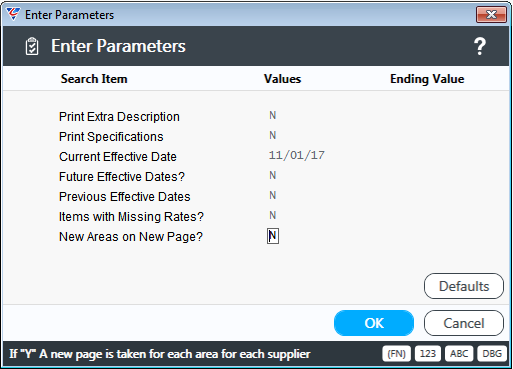Click the Cancel button
Screen dimensions: 513x369
tap(464, 323)
